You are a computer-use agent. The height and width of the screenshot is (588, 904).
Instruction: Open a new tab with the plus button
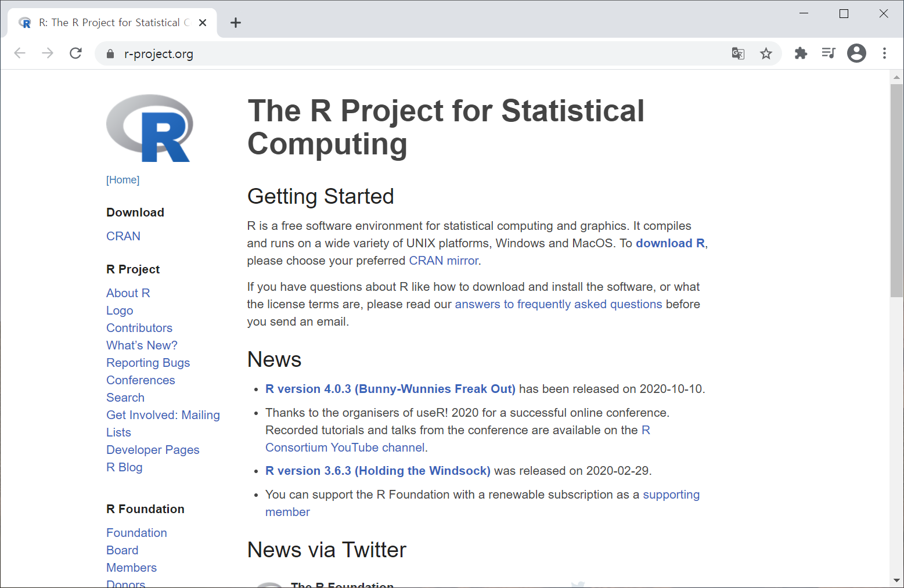point(235,23)
